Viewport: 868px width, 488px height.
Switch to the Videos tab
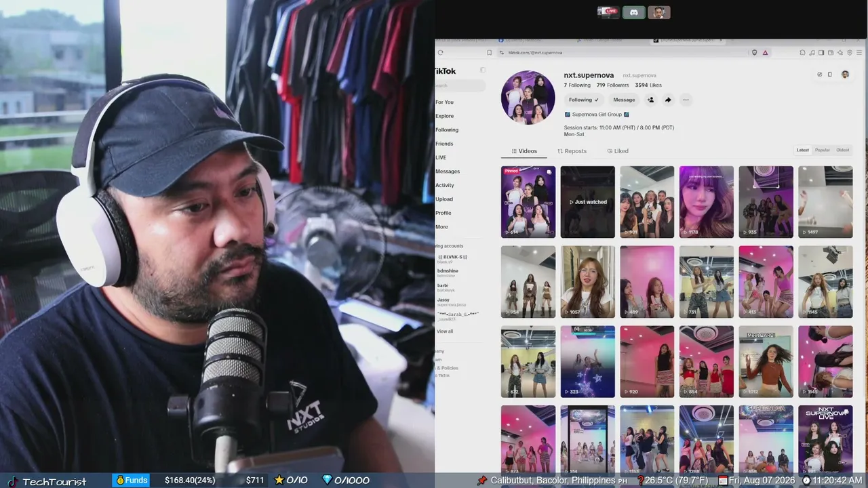point(524,151)
